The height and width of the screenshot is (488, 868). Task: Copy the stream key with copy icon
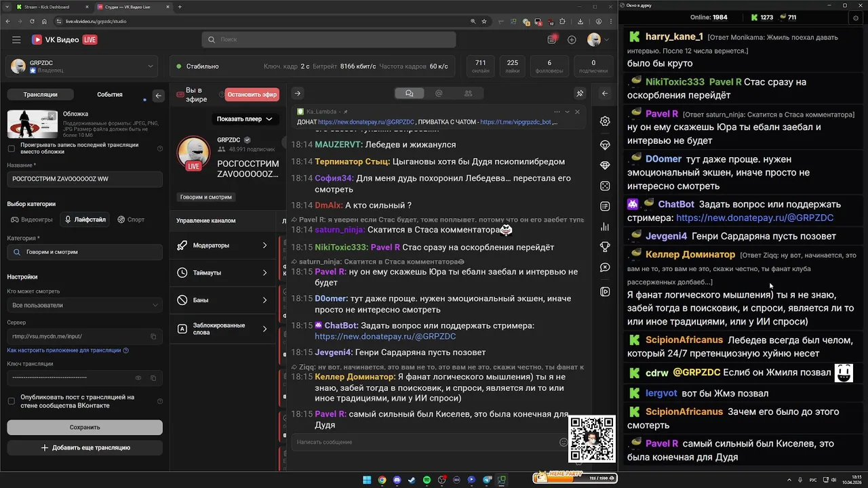pyautogui.click(x=153, y=378)
